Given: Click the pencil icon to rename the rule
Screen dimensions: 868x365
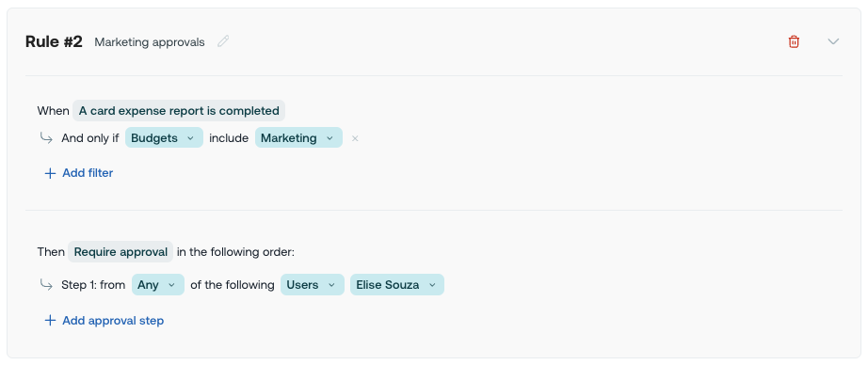Looking at the screenshot, I should click(223, 41).
